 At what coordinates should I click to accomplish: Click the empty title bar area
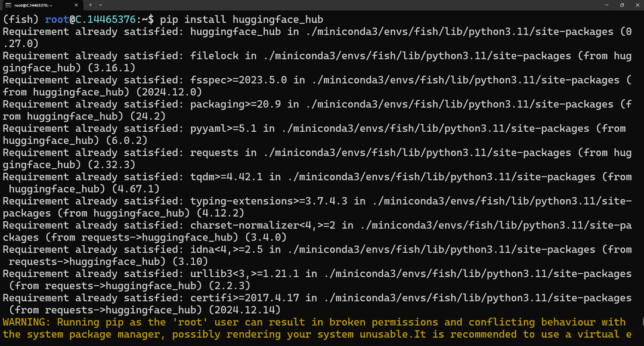(x=349, y=5)
